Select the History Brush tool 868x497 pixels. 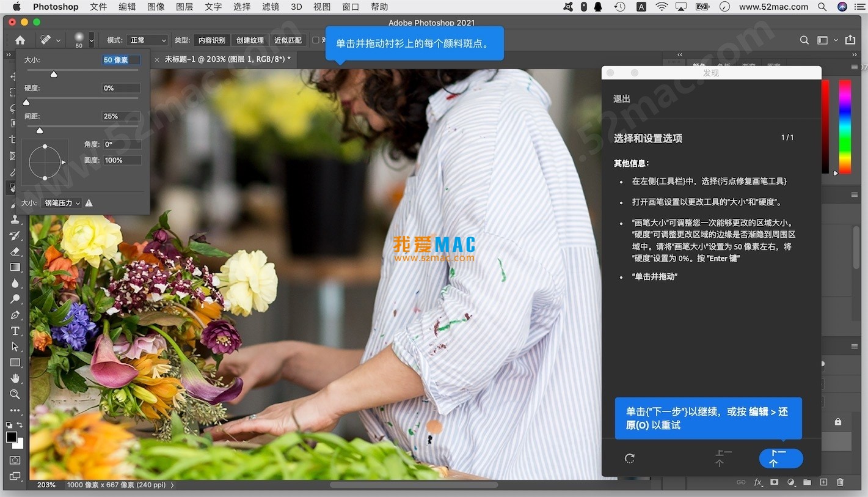tap(15, 235)
